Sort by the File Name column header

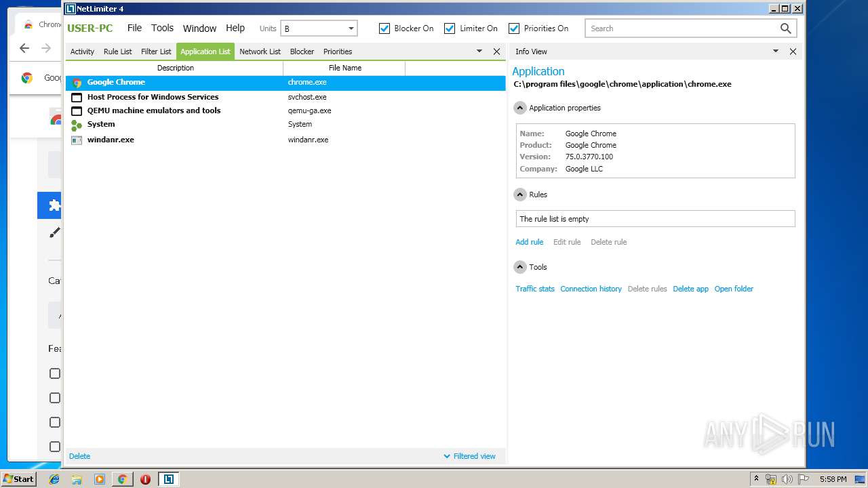[x=344, y=68]
